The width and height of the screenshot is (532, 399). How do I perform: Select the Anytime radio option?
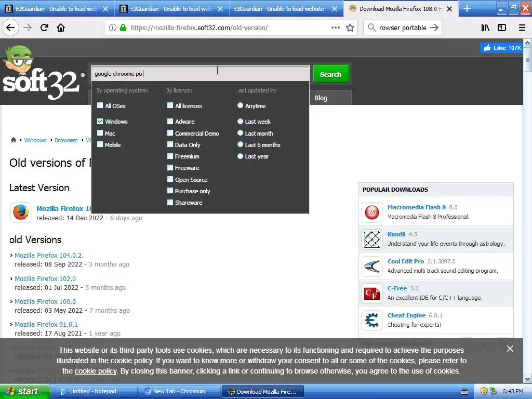click(240, 105)
